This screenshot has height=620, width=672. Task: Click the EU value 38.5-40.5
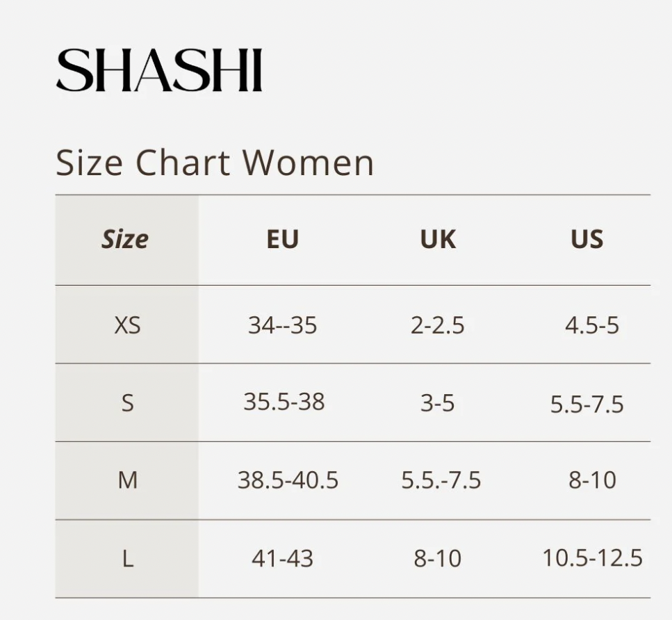tap(288, 480)
